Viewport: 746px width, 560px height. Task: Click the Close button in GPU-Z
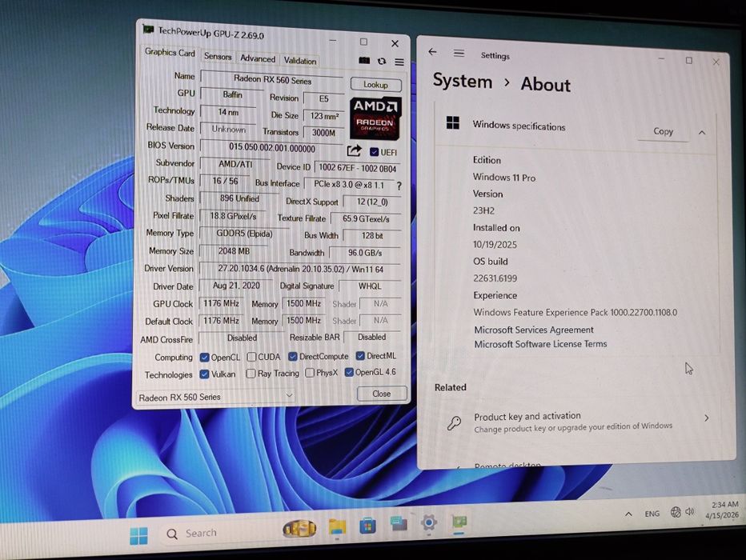point(382,394)
